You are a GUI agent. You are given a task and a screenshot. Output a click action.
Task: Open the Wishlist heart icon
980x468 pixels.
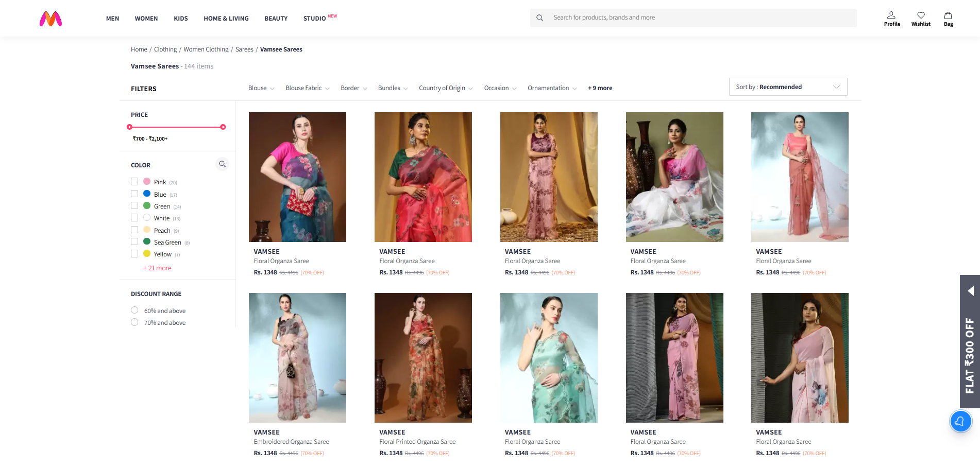click(921, 15)
